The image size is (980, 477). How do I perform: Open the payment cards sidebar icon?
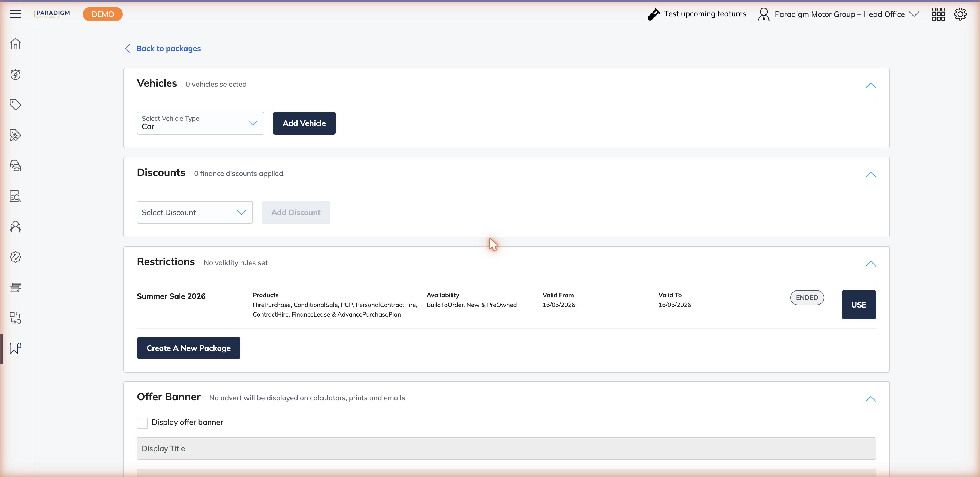click(15, 287)
